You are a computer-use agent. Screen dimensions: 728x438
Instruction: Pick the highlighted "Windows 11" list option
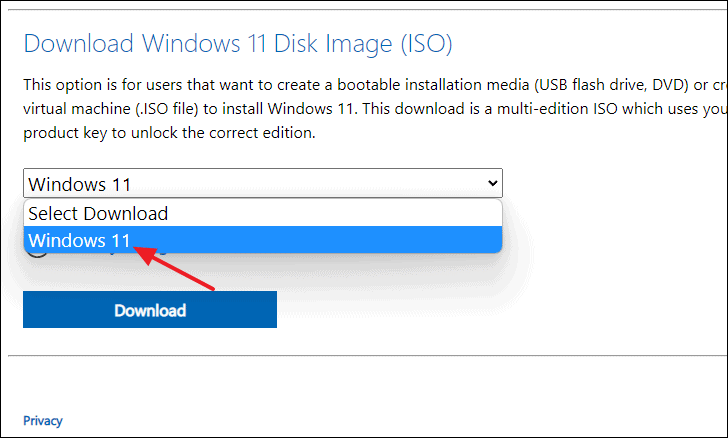263,240
